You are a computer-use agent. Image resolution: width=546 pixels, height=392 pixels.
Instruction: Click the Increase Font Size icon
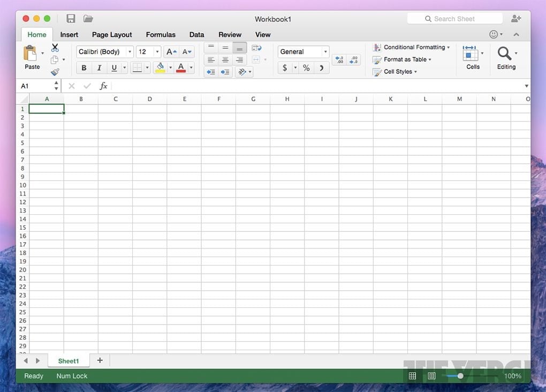[171, 52]
